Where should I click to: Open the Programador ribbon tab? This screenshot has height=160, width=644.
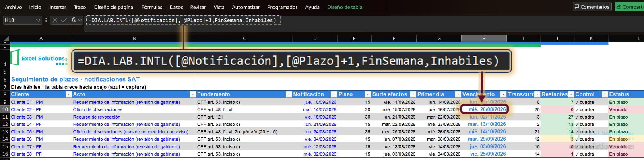click(x=283, y=7)
